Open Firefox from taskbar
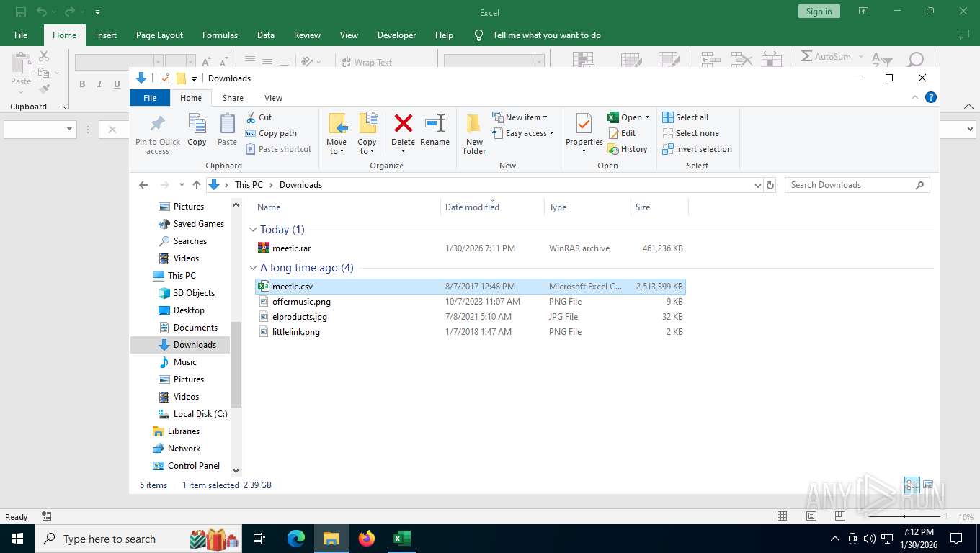 click(367, 538)
